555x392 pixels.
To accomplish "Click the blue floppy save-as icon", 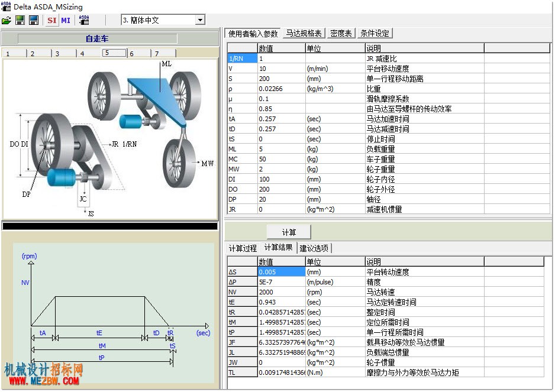I will (x=34, y=20).
